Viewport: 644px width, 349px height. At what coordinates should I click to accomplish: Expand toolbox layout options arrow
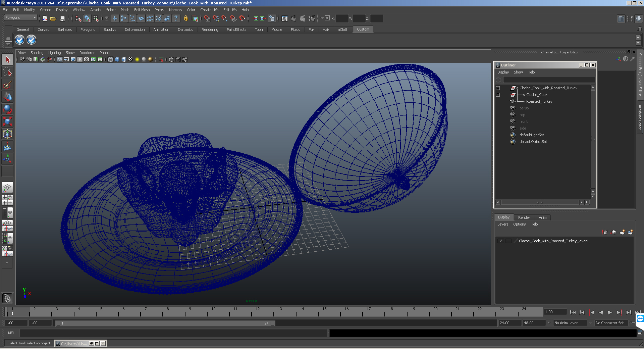(7, 263)
